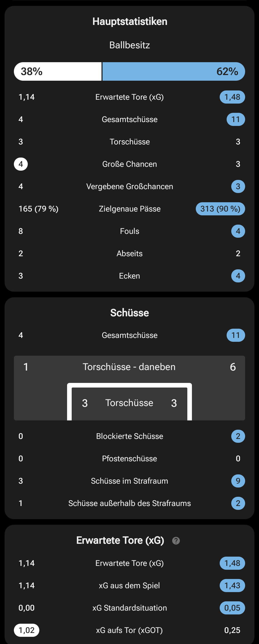The height and width of the screenshot is (644, 259).
Task: Tap the xG Standardsituation 0,05 badge
Action: coord(232,608)
